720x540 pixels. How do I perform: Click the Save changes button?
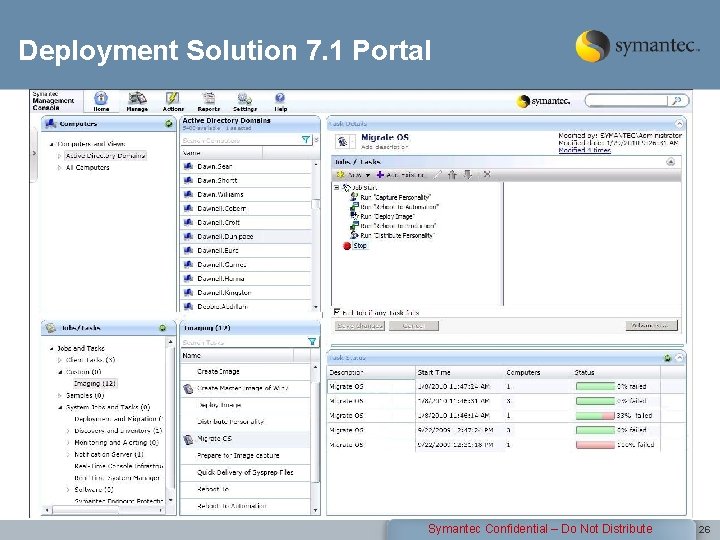(x=360, y=326)
